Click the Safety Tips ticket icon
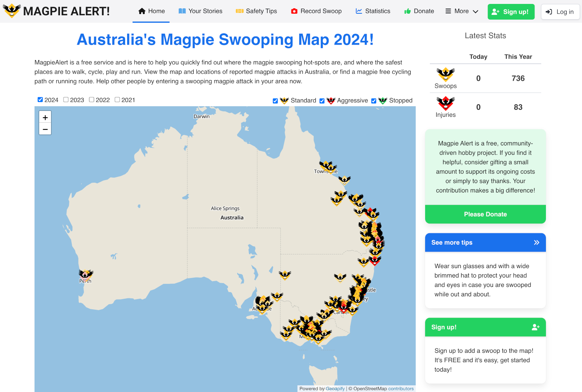Image resolution: width=582 pixels, height=392 pixels. tap(240, 11)
